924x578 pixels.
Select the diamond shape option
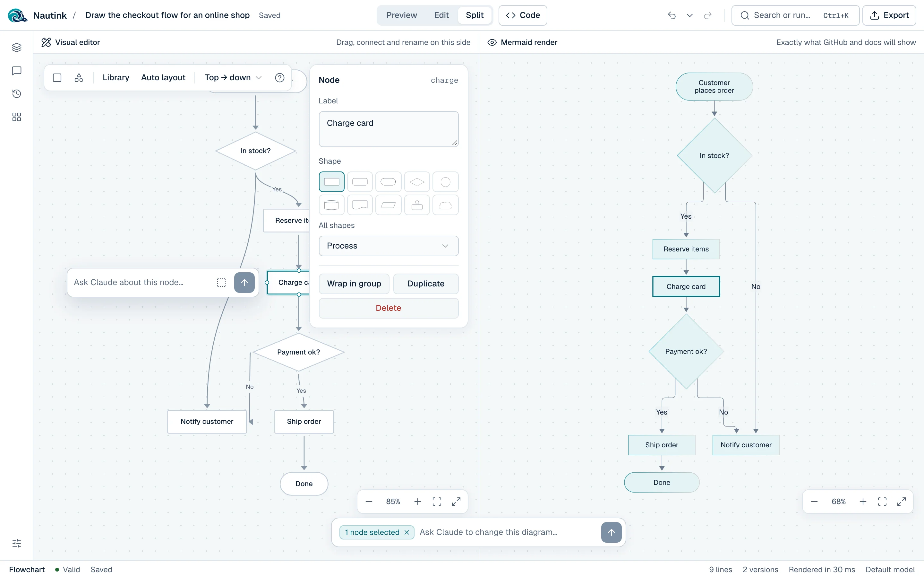[x=417, y=182]
